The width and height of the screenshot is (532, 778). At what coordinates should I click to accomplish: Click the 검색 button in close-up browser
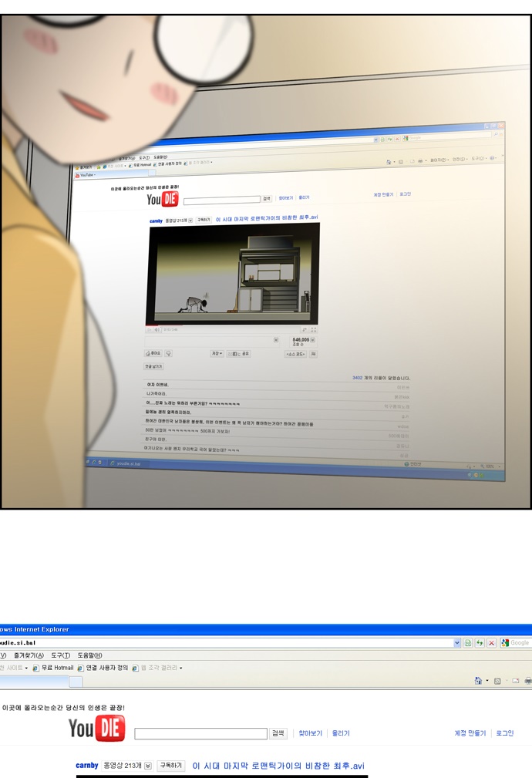click(x=278, y=733)
